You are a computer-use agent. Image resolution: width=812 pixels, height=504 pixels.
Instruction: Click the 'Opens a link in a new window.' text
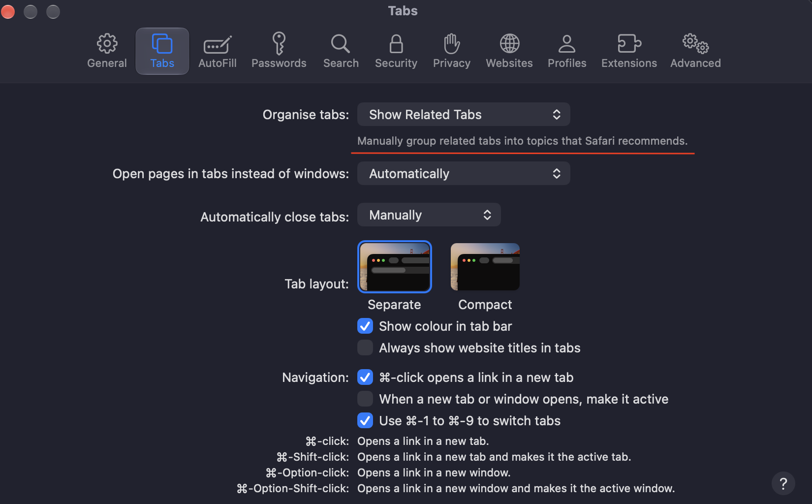coord(434,473)
